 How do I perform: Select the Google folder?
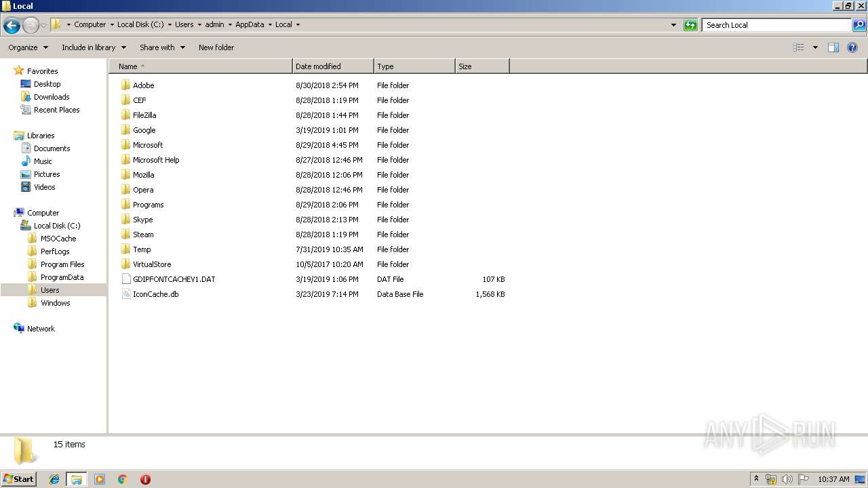click(x=138, y=130)
